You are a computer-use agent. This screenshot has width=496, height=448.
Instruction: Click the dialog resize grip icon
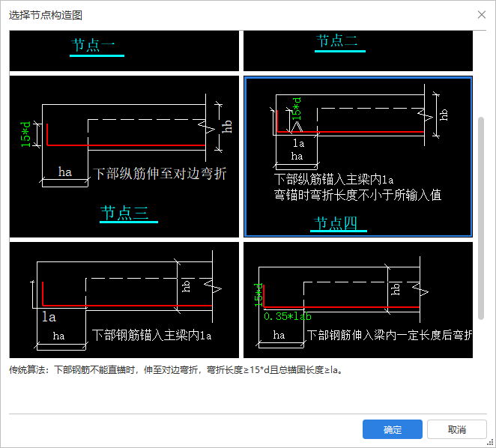coord(490,442)
